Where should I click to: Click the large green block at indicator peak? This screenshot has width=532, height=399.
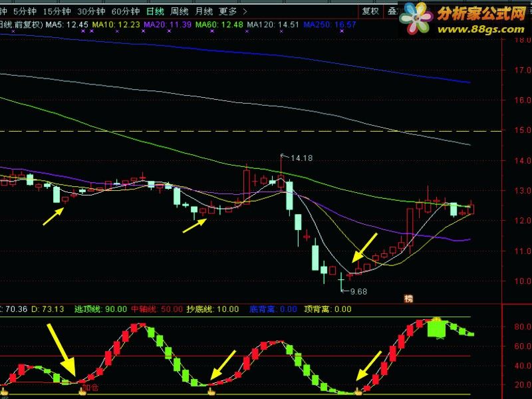pos(437,329)
